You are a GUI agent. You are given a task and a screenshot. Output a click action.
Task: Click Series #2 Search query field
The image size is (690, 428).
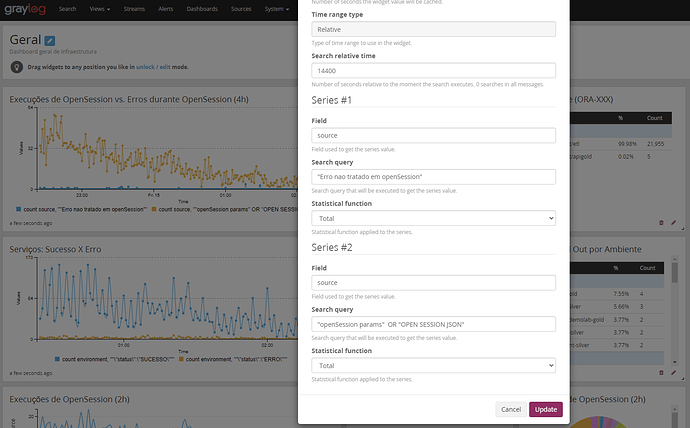(433, 324)
